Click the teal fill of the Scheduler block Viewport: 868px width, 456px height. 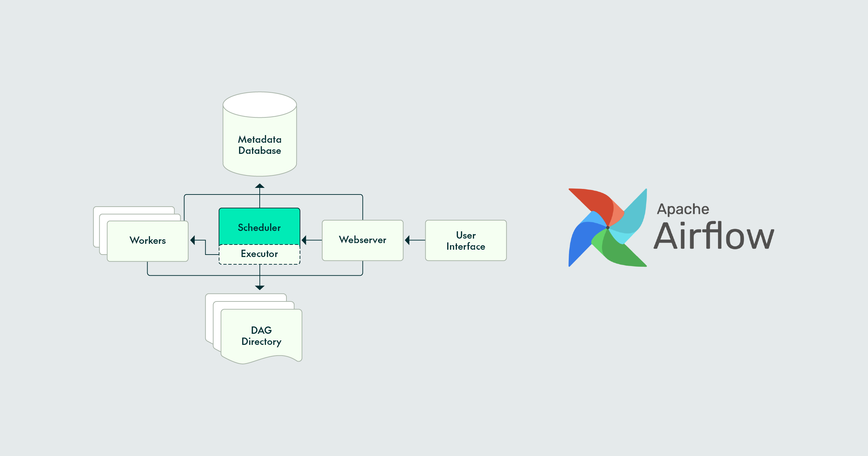tap(259, 219)
